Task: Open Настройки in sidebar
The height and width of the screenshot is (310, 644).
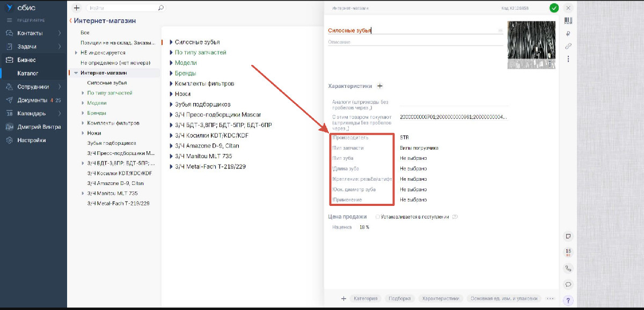Action: click(x=31, y=140)
